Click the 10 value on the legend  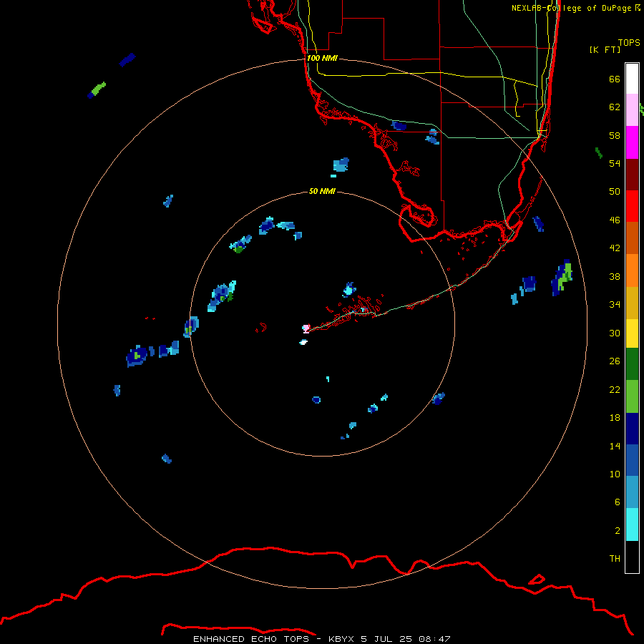coord(615,474)
